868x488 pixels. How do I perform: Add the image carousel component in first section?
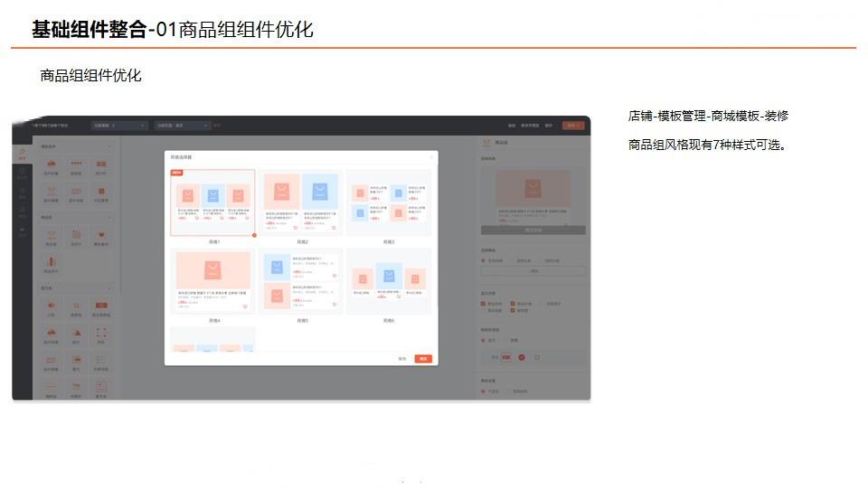[x=51, y=166]
